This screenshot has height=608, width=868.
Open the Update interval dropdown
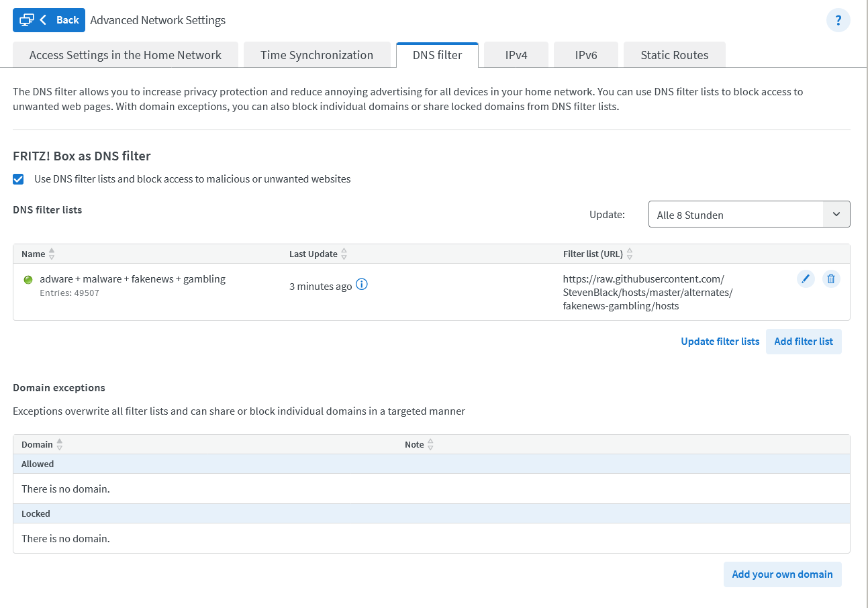pyautogui.click(x=749, y=214)
